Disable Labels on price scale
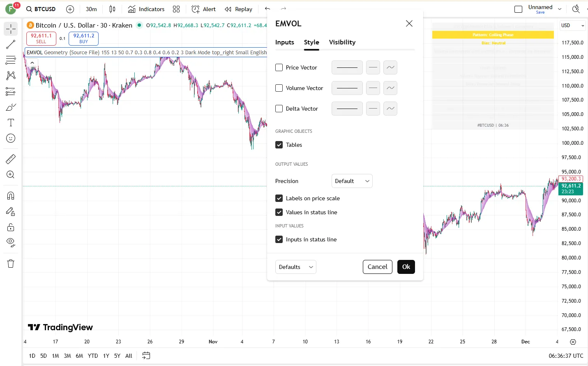The width and height of the screenshot is (588, 366). 279,198
